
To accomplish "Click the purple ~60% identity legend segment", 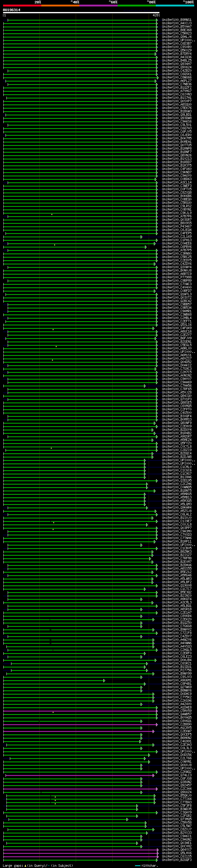I will (99, 6).
